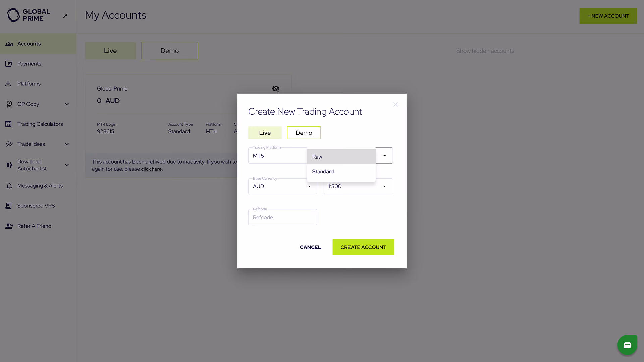Click the GP Copy badge icon

(x=9, y=104)
